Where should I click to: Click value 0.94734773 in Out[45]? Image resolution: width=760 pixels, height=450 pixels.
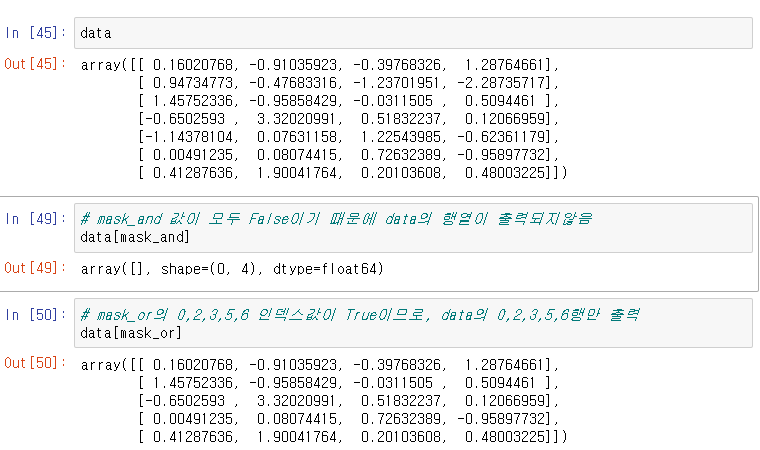coord(192,83)
